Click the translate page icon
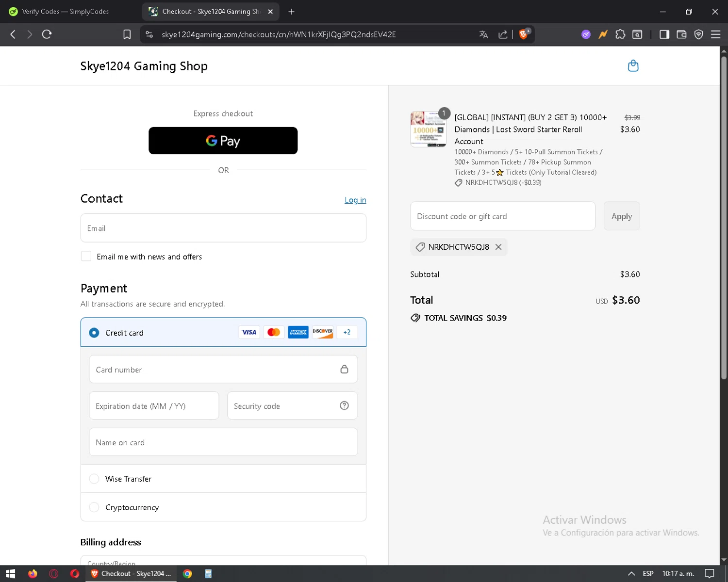Screen dimensions: 728x582 (x=483, y=34)
